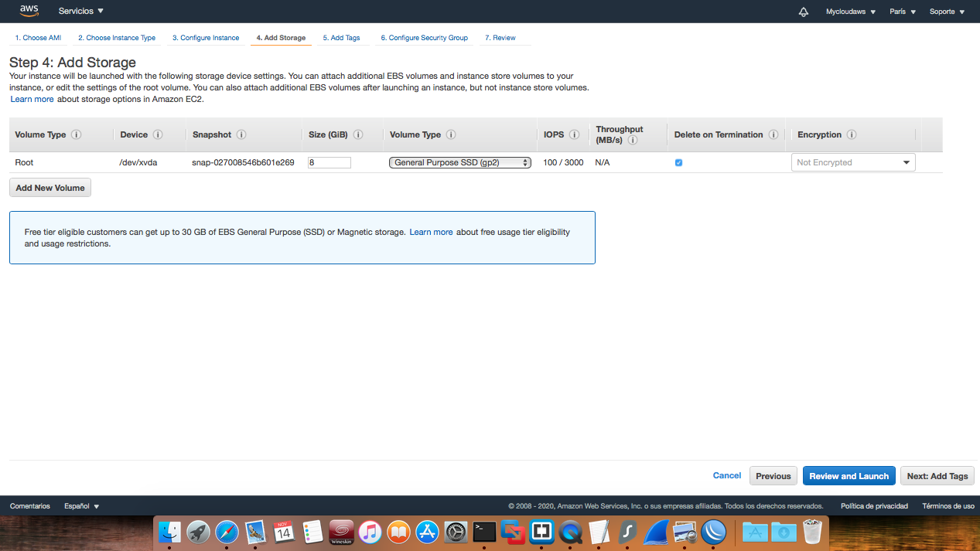Select the 4. Add Storage tab
The height and width of the screenshot is (551, 980).
pyautogui.click(x=281, y=38)
